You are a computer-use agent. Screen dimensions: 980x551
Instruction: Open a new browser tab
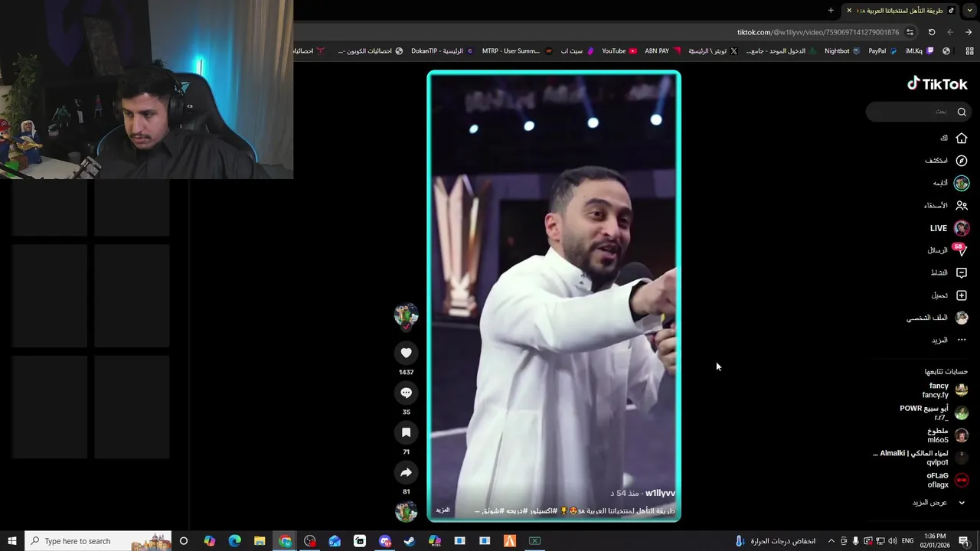[x=831, y=11]
